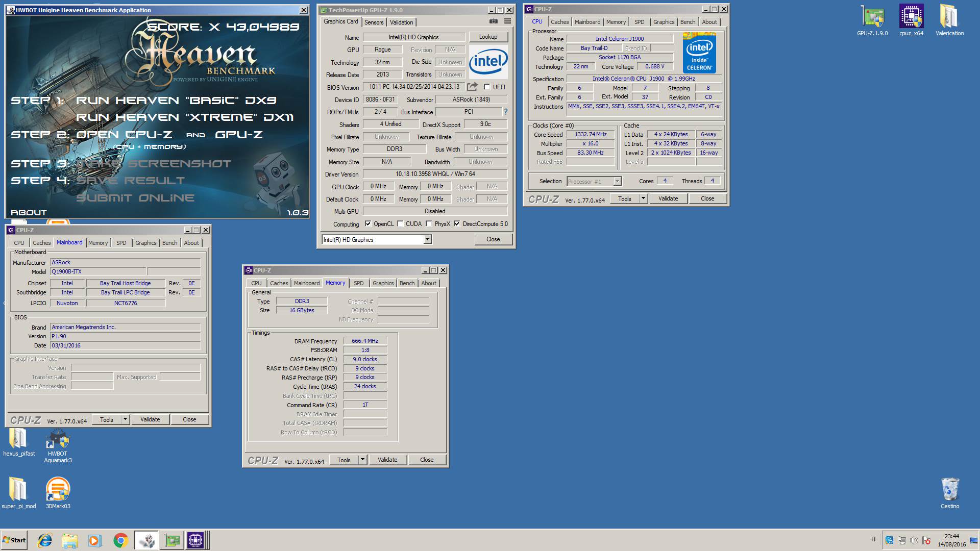This screenshot has width=980, height=551.
Task: Open cpuz_x64 desktop icon
Action: click(x=911, y=21)
